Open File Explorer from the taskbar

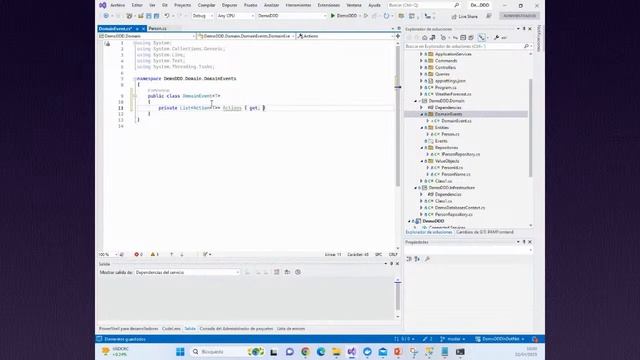(336, 351)
